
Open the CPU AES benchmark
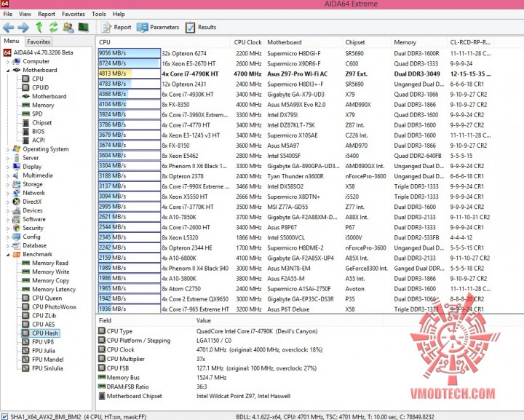(39, 324)
